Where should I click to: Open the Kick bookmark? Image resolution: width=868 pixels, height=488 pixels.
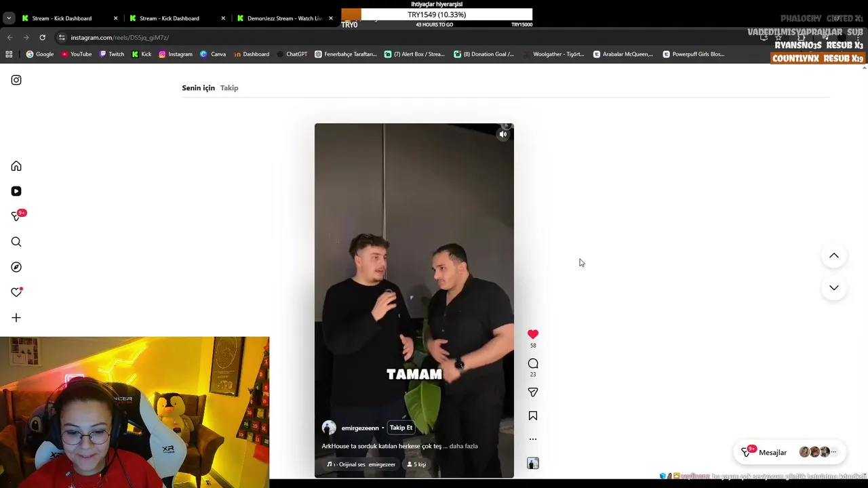[x=142, y=54]
